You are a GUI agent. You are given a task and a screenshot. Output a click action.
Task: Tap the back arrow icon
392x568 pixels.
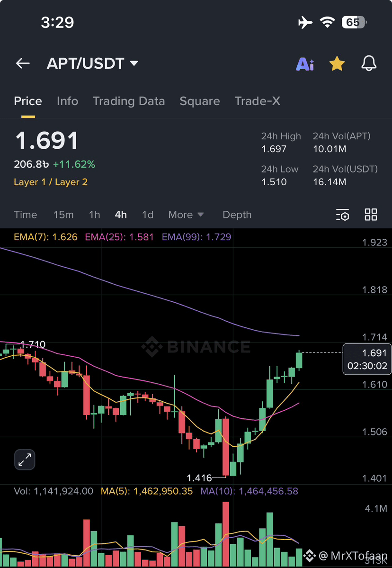[23, 63]
